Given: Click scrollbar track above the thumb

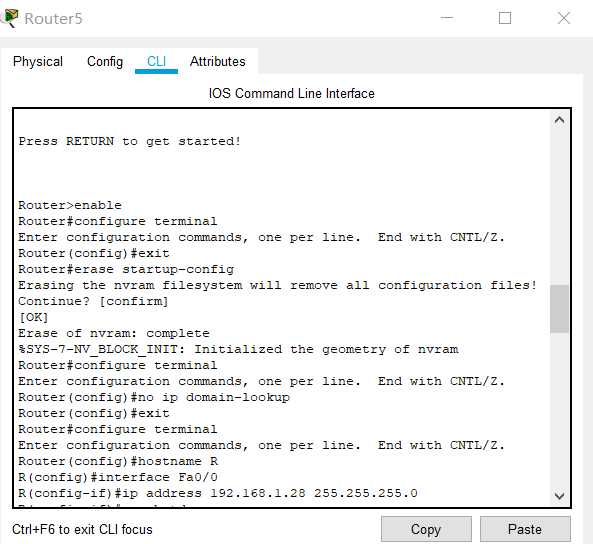Looking at the screenshot, I should pos(559,207).
